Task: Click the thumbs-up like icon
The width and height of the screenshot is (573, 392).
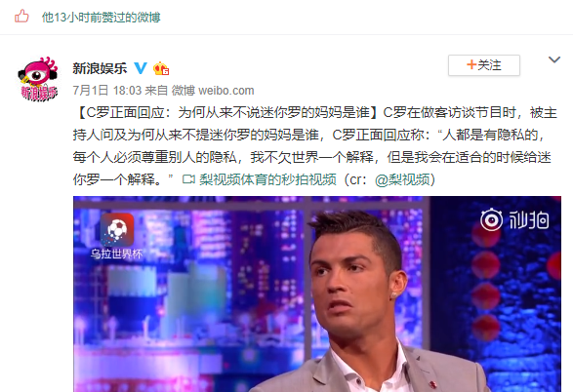Action: point(21,17)
